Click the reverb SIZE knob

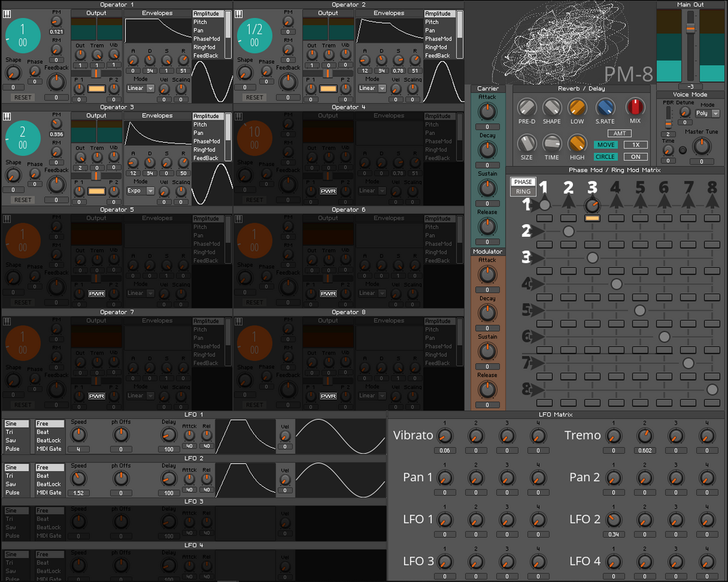(x=527, y=144)
